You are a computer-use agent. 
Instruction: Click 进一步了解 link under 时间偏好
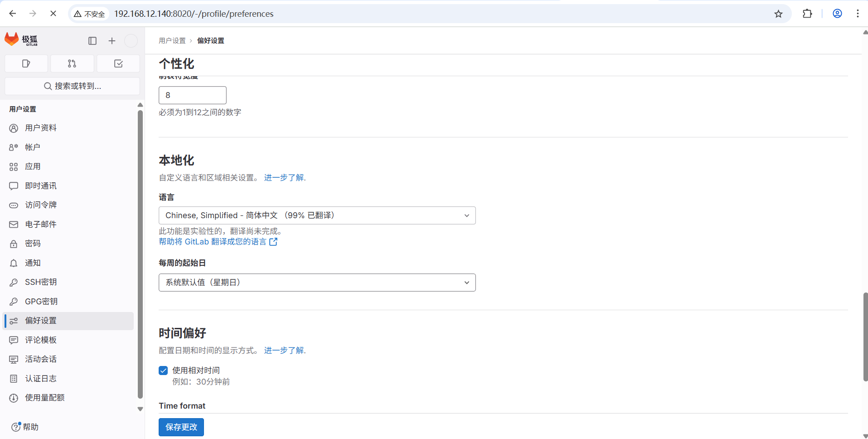tap(284, 351)
